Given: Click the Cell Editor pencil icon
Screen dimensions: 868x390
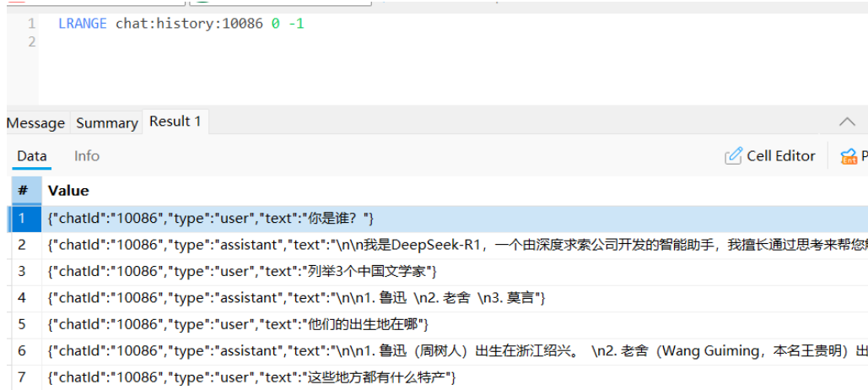Looking at the screenshot, I should pos(733,156).
